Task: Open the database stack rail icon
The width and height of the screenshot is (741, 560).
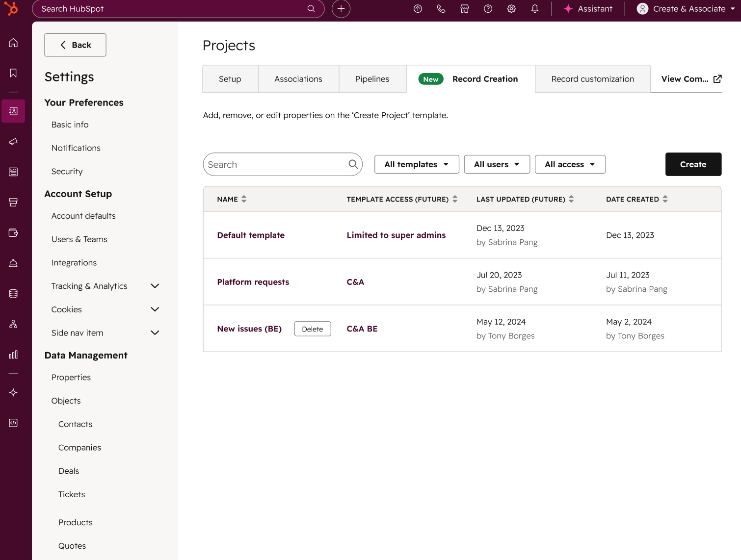Action: [13, 293]
